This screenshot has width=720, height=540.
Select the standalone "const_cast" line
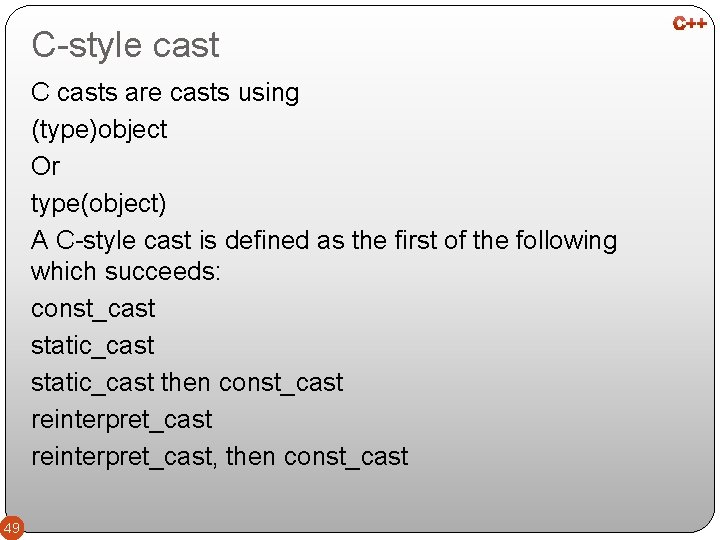(x=93, y=309)
